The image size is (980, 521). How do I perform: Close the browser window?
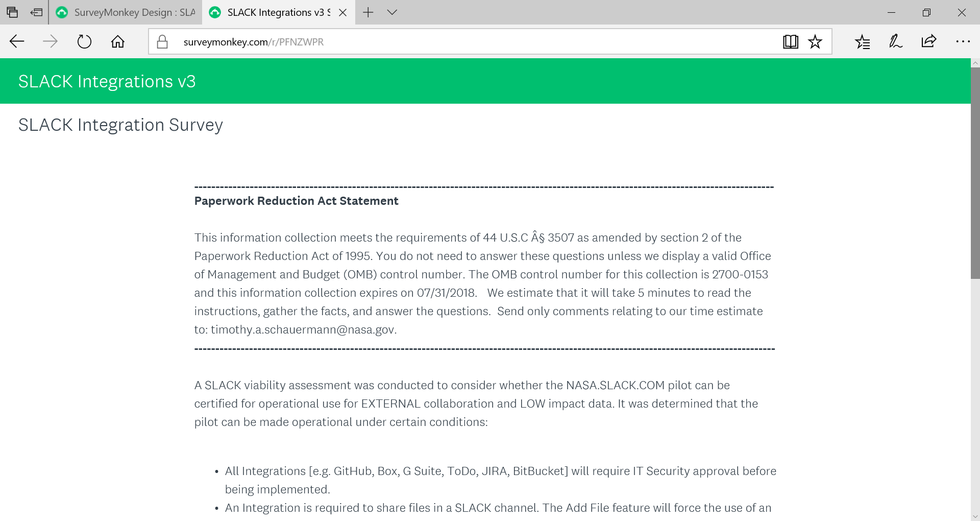(962, 12)
